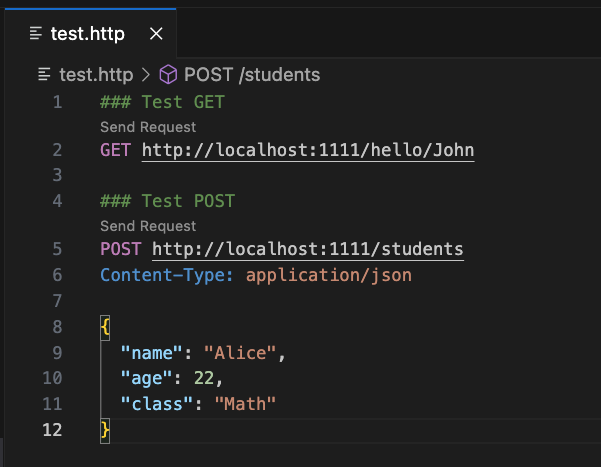Screen dimensions: 601x467
Task: Click line number 10 in the gutter
Action: 53,378
